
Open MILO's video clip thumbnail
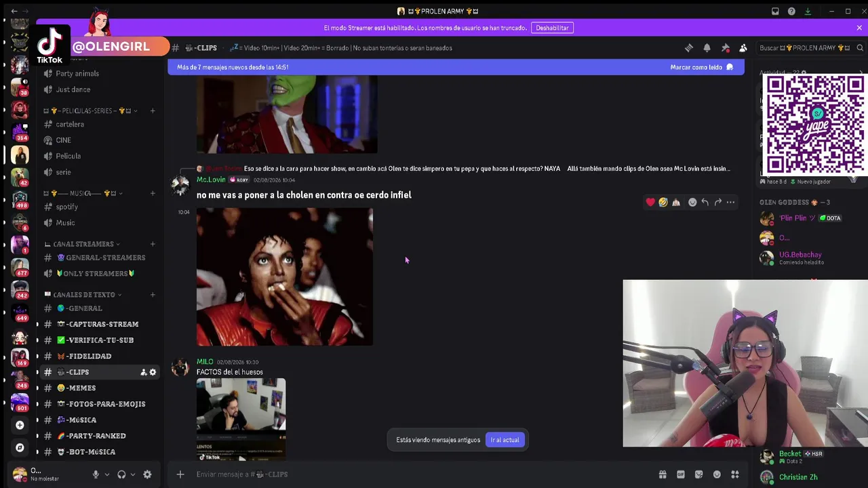(x=241, y=420)
